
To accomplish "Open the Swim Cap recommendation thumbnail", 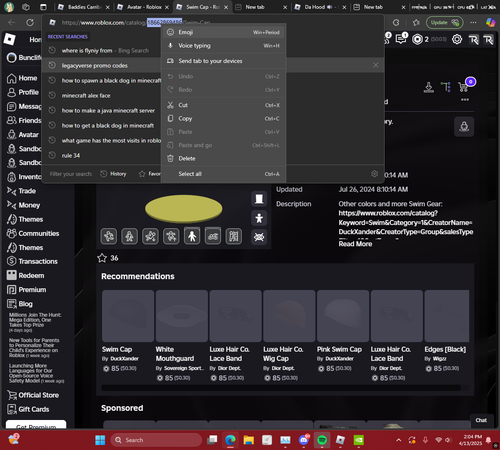I will pos(128,316).
